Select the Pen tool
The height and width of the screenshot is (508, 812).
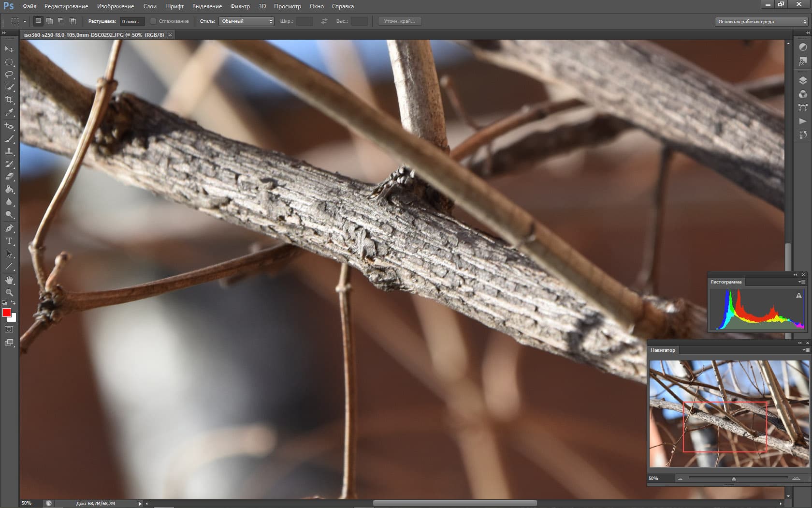pos(9,228)
